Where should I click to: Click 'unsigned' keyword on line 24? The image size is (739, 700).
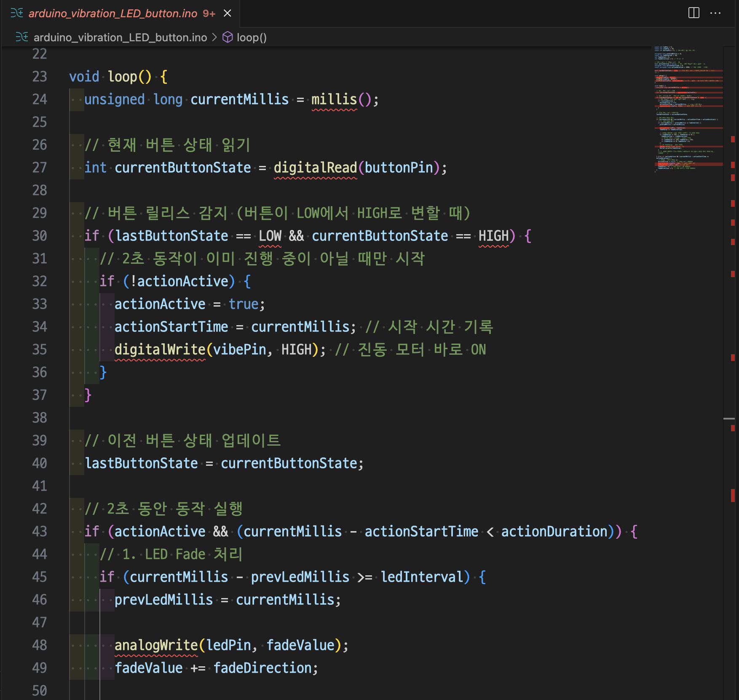[x=115, y=99]
